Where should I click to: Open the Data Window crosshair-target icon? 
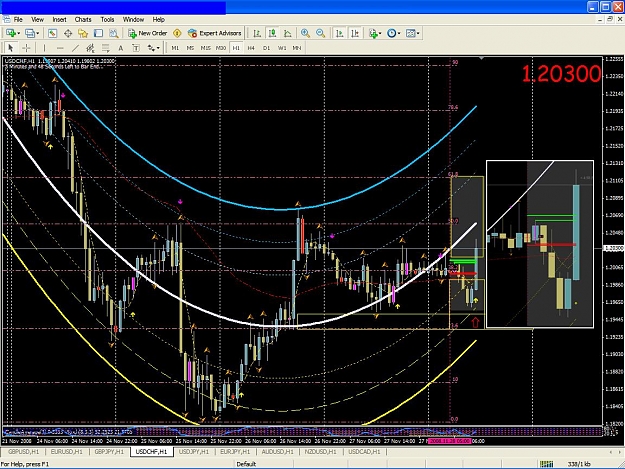(68, 33)
